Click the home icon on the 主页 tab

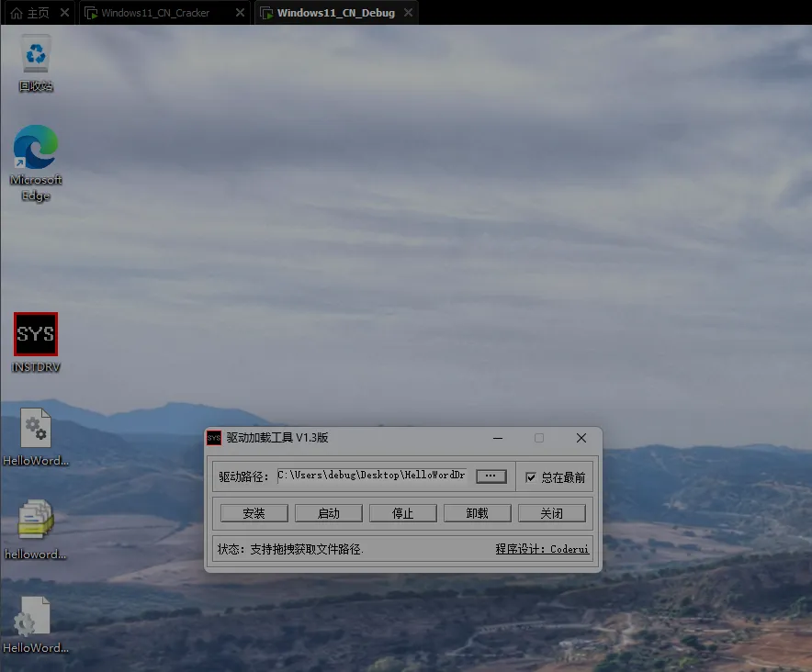tap(16, 14)
